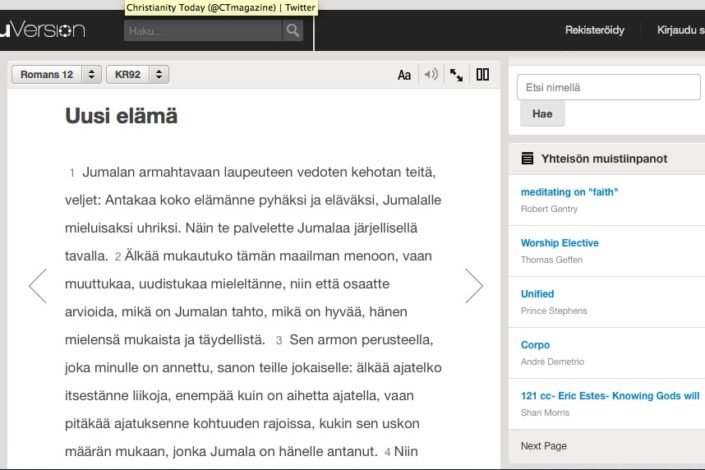The height and width of the screenshot is (470, 705).
Task: Click the Etsi nimellä search field
Action: click(x=609, y=87)
